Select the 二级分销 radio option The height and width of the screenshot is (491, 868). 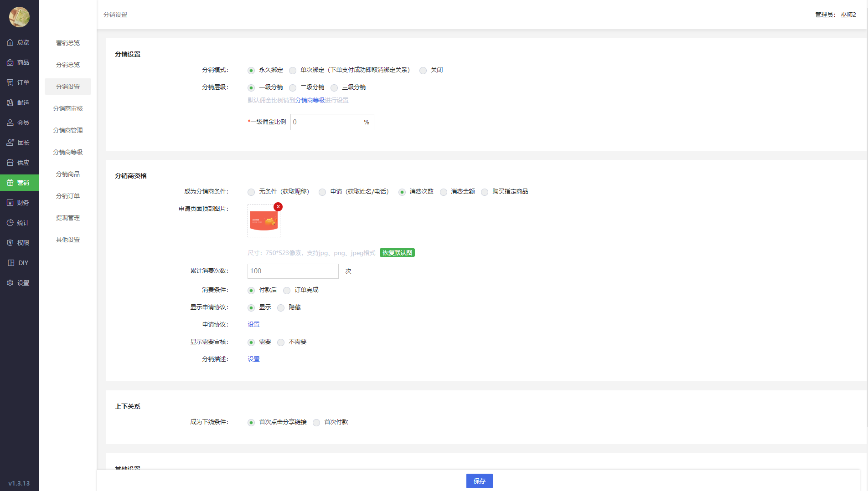[x=293, y=88]
